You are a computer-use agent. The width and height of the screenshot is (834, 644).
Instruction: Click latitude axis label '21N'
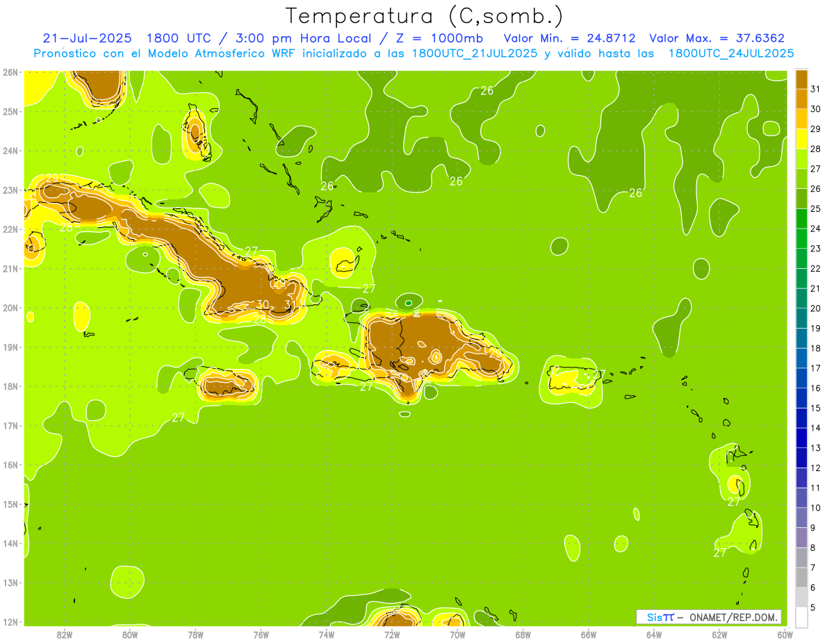point(10,268)
